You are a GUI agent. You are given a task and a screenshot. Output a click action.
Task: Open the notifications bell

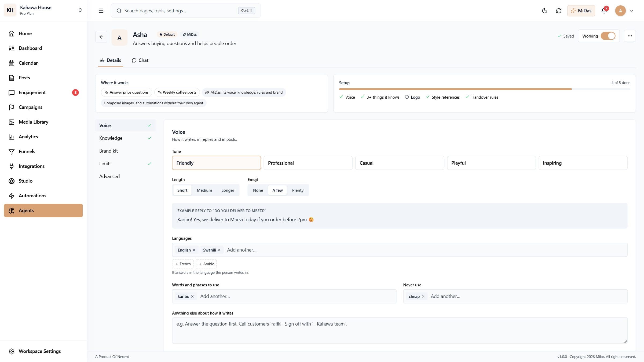click(604, 11)
